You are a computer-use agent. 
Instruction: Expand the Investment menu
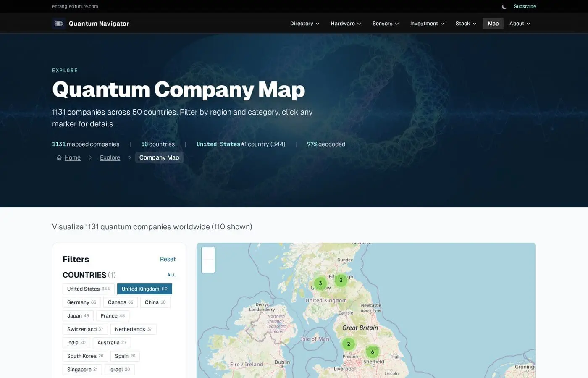[427, 24]
